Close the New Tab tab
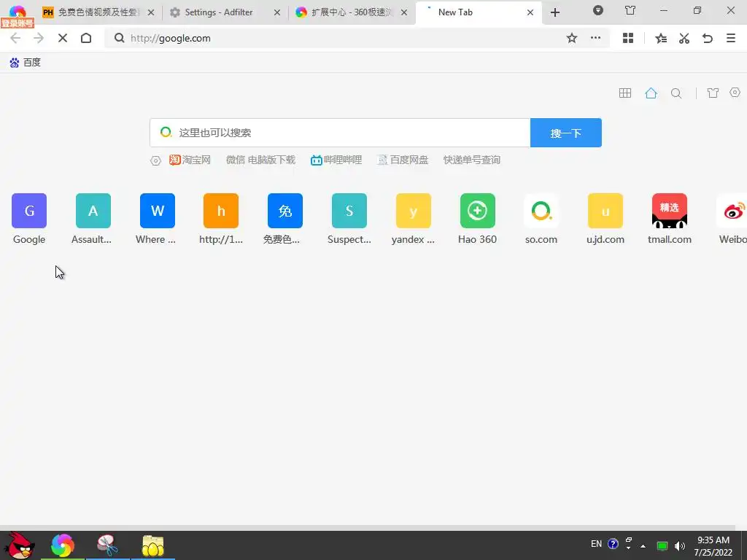 pos(530,13)
